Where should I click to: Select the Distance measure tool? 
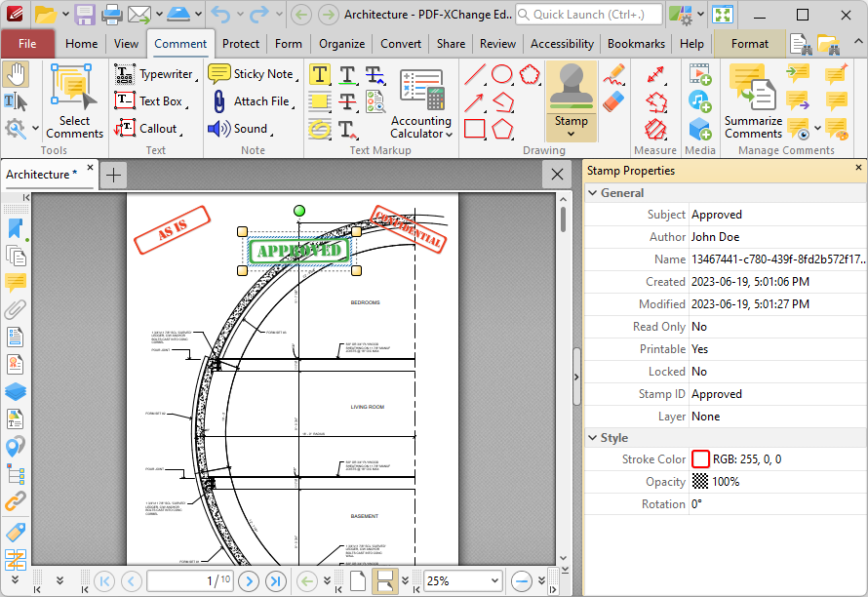[655, 74]
